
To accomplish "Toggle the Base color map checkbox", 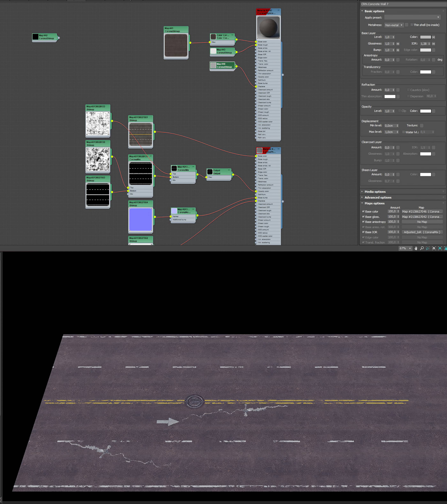I will coord(363,211).
